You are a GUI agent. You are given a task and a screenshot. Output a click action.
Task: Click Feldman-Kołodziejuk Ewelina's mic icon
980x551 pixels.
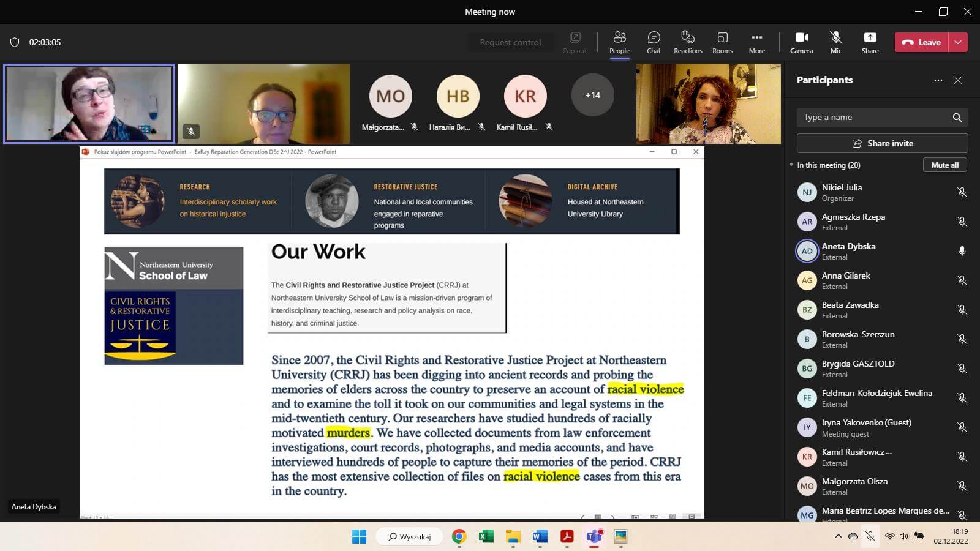point(962,398)
